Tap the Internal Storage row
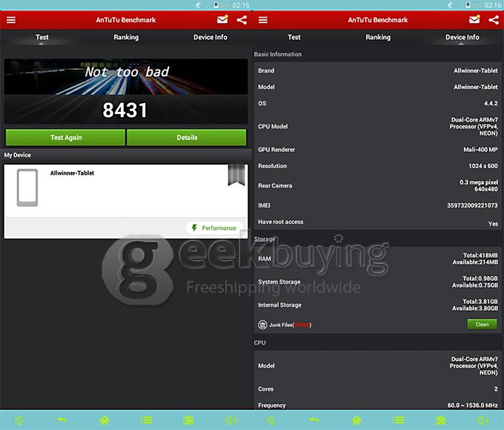Screen dimensions: 504x430 (378, 305)
